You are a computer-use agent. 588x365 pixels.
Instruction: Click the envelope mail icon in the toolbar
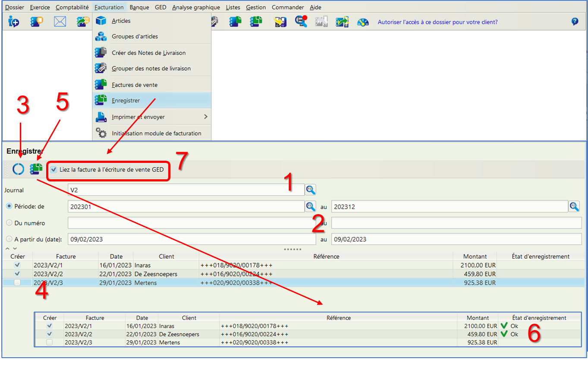60,22
